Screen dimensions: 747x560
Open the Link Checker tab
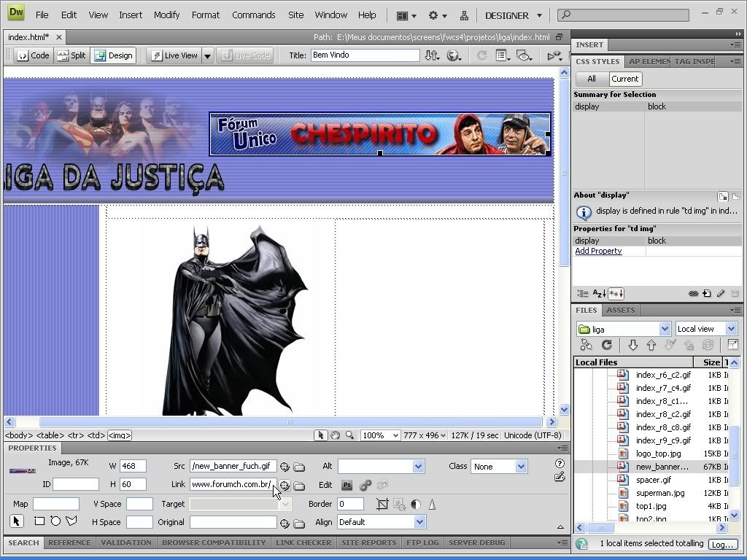point(303,542)
